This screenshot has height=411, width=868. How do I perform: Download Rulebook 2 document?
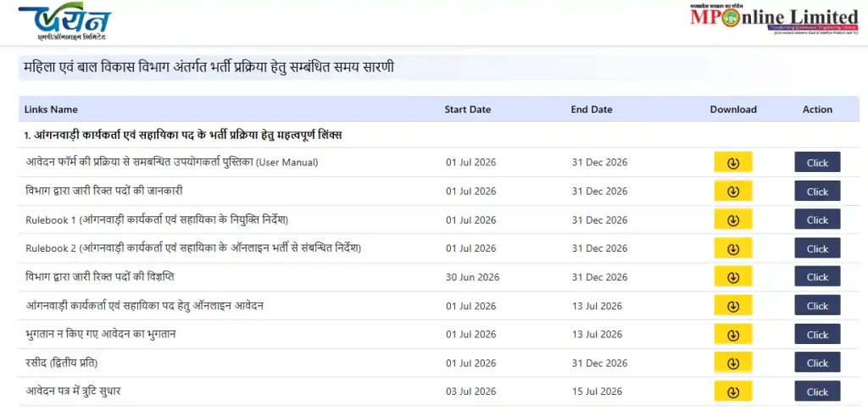click(x=733, y=249)
